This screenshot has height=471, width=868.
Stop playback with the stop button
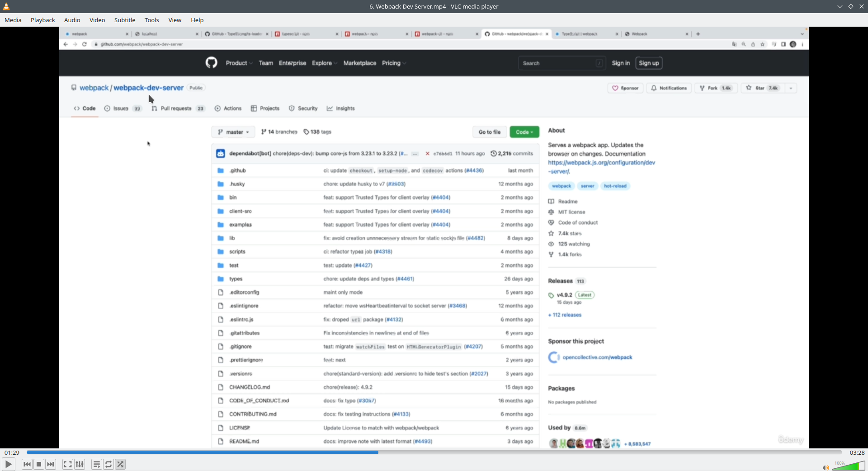coord(39,464)
